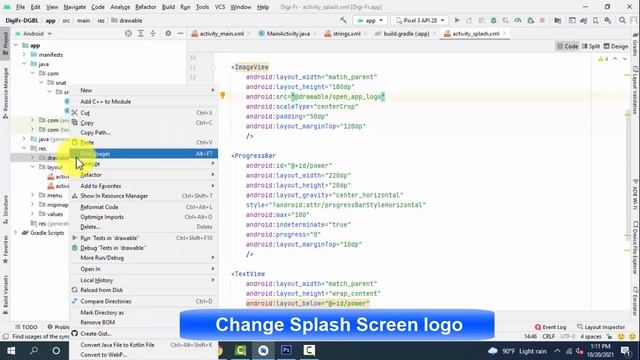
Task: Click CRLF line separator in status bar
Action: (548, 336)
